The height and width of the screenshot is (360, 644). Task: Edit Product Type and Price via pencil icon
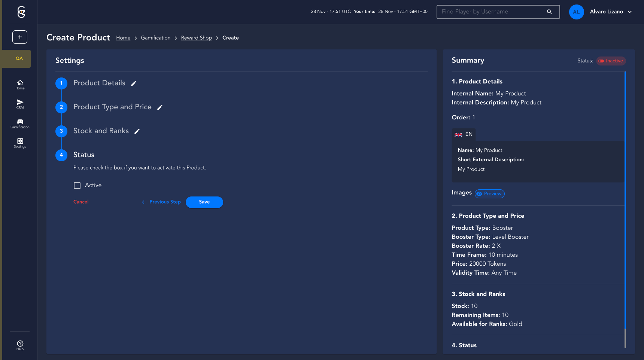point(160,107)
